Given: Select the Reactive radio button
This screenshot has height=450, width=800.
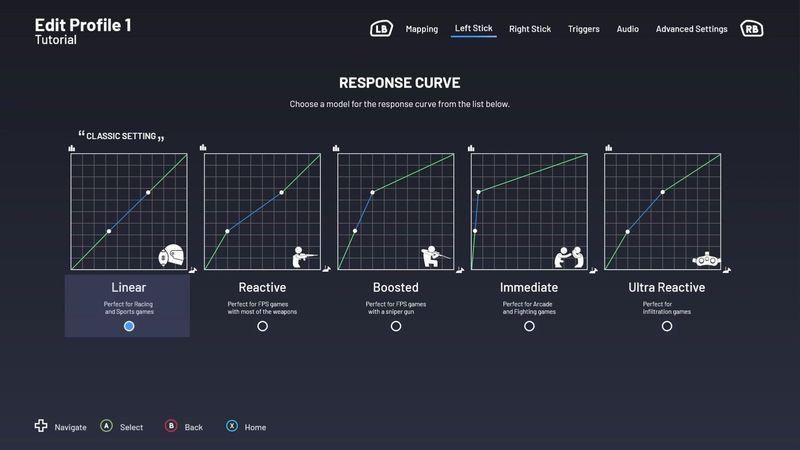Looking at the screenshot, I should pyautogui.click(x=262, y=326).
